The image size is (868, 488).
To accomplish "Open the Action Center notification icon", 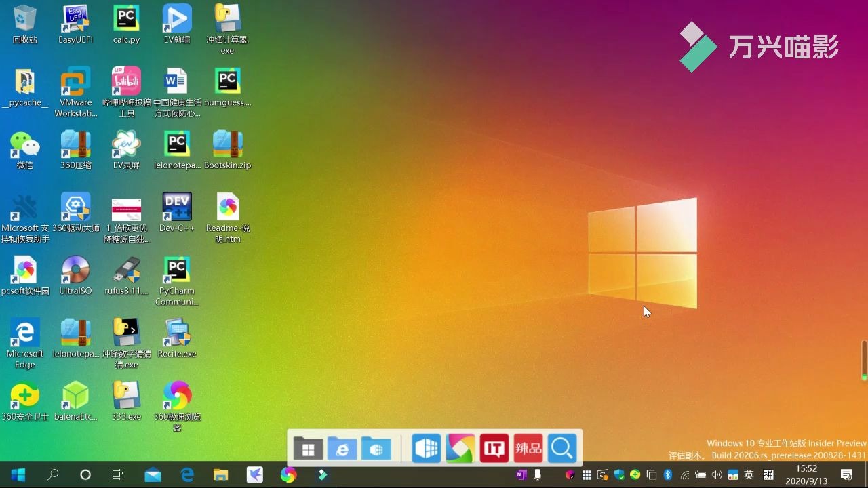I will click(x=846, y=475).
